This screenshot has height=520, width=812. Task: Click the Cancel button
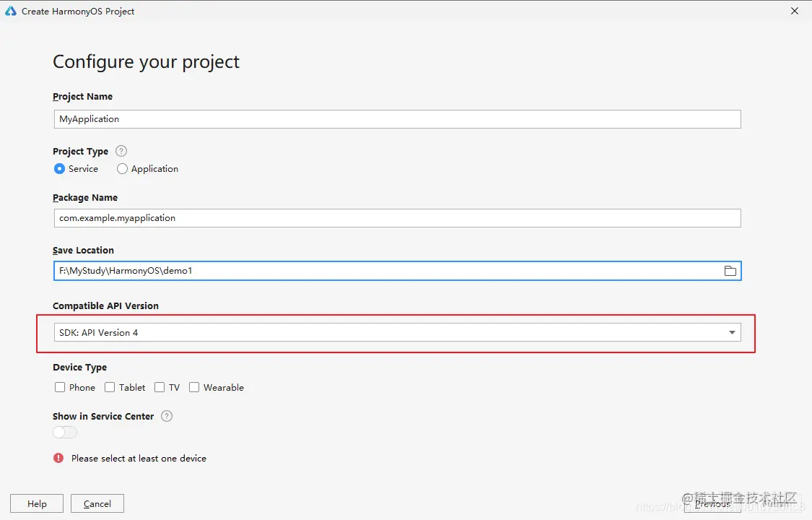pos(97,503)
